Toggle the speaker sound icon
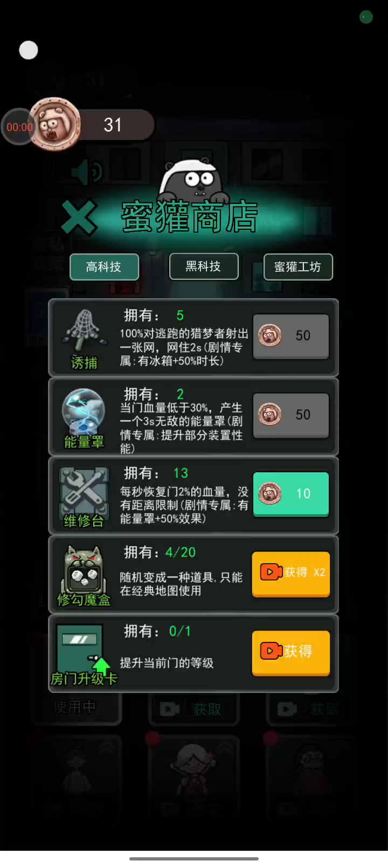 coord(86,172)
